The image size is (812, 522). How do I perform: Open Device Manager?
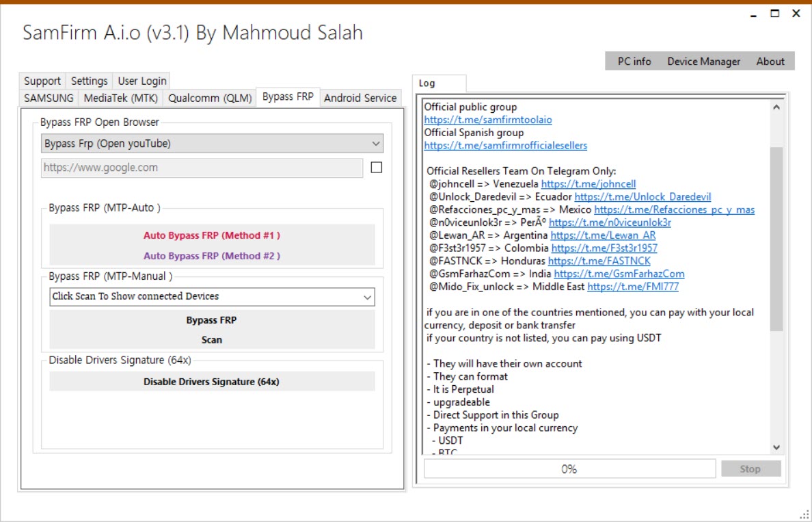pyautogui.click(x=704, y=61)
